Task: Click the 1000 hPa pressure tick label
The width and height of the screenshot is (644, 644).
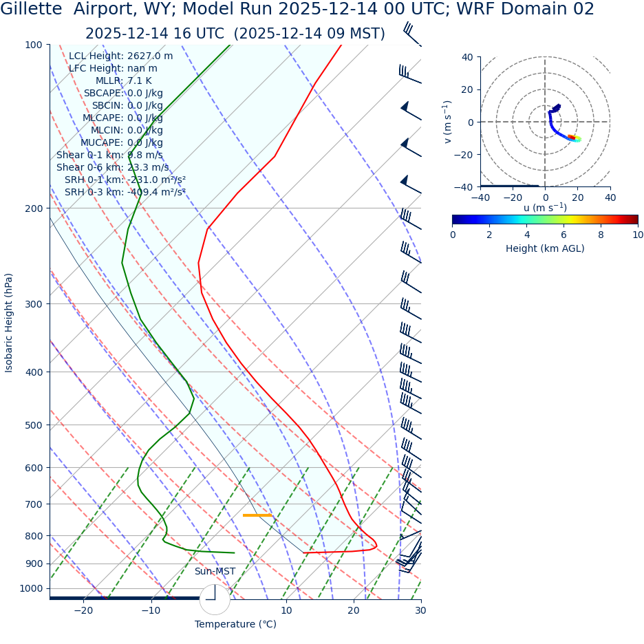Action: point(30,589)
